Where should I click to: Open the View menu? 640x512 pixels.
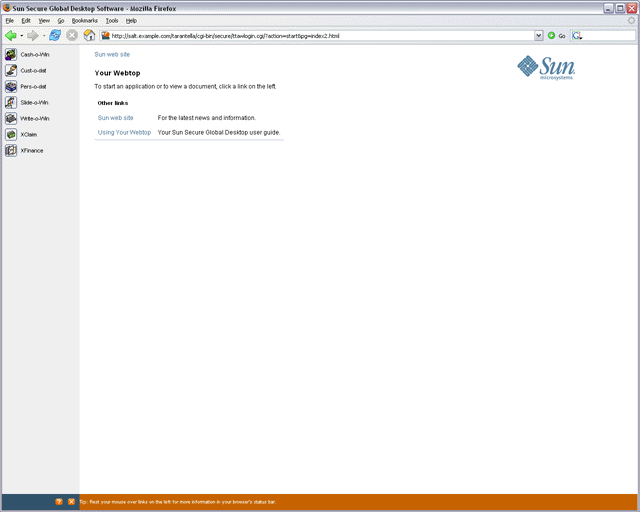[44, 20]
